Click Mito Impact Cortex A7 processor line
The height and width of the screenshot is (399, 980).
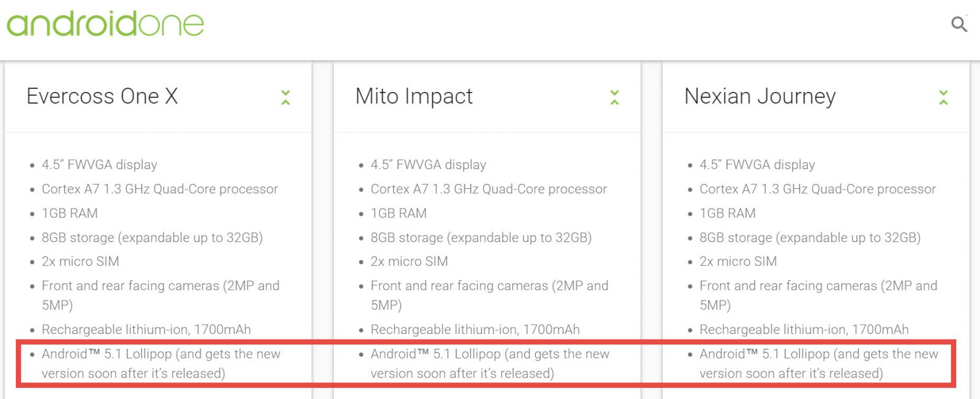(x=489, y=189)
